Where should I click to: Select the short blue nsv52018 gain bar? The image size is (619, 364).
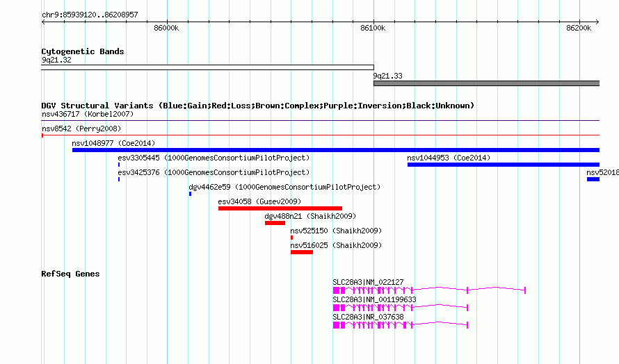click(x=593, y=179)
